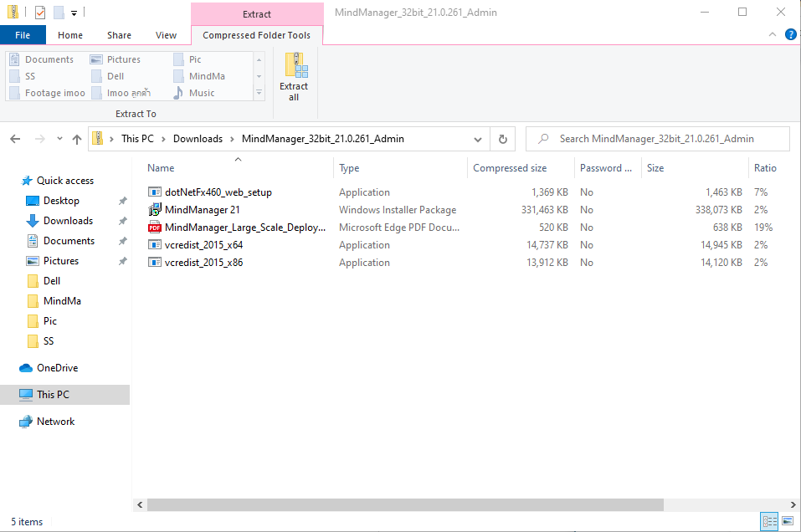
Task: Go back with the back arrow
Action: click(15, 139)
